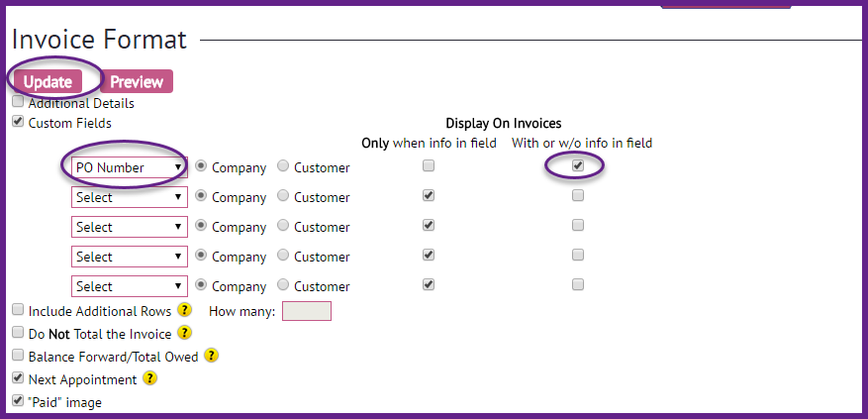Viewport: 868px width, 419px height.
Task: Check the Do Not Total the Invoice box
Action: 18,332
